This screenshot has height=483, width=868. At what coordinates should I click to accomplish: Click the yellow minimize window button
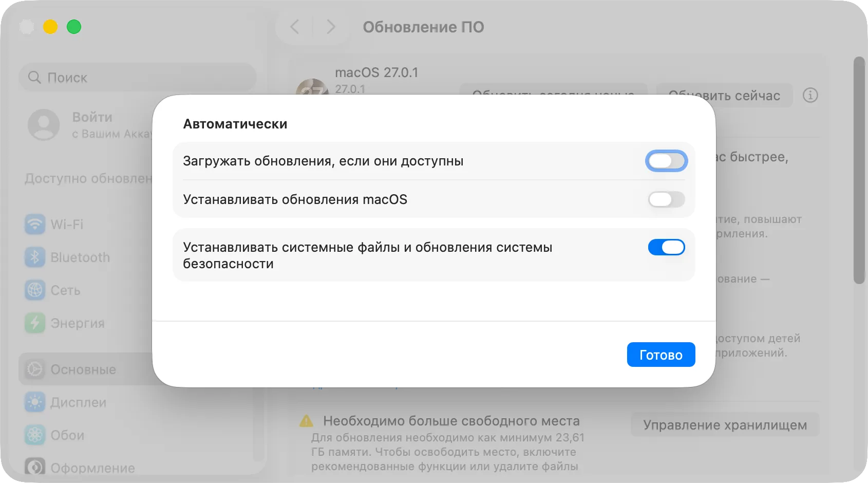pyautogui.click(x=50, y=27)
